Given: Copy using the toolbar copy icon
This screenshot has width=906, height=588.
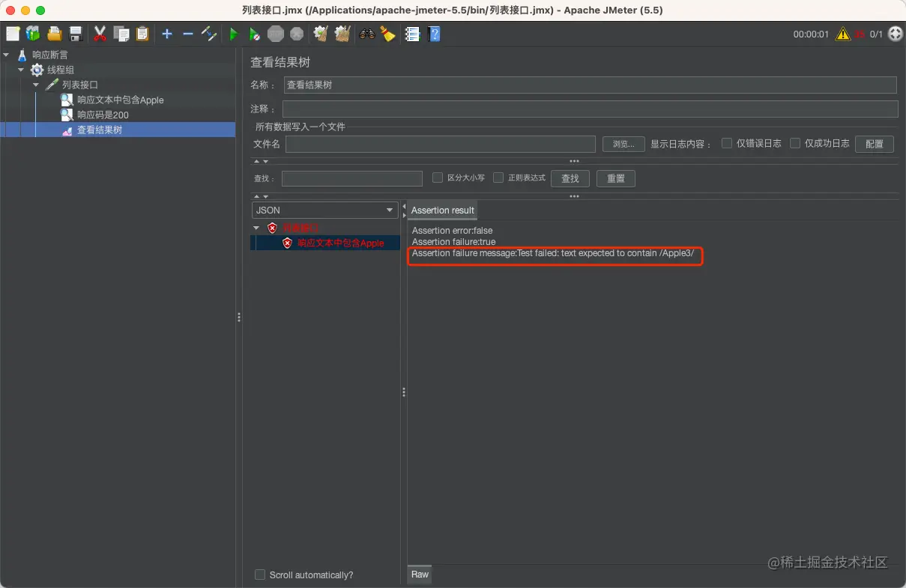Looking at the screenshot, I should pos(121,34).
